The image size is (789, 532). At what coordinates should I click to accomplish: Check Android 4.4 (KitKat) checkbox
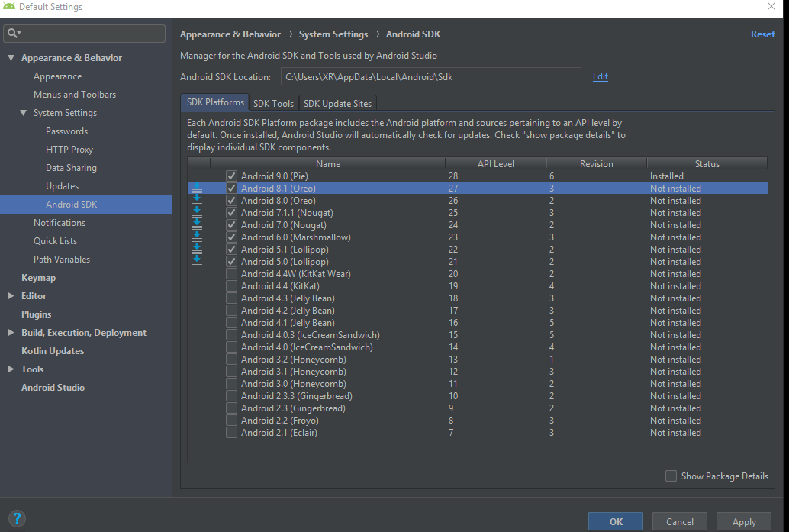(x=231, y=286)
